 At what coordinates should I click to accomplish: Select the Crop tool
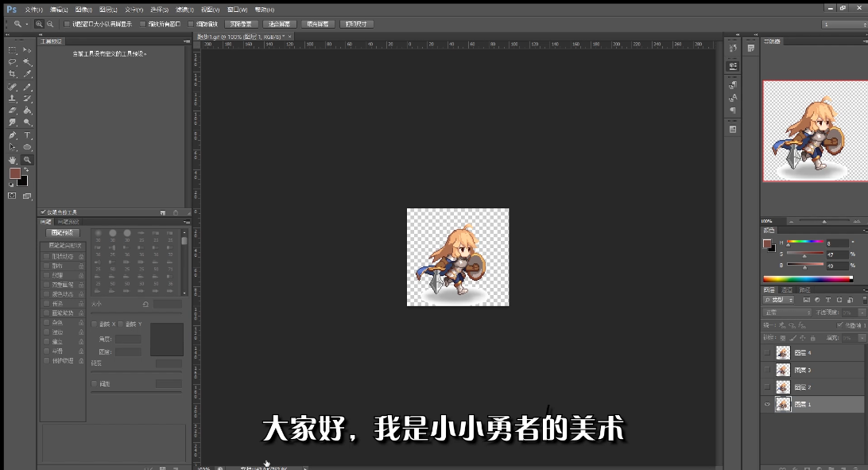click(x=12, y=74)
